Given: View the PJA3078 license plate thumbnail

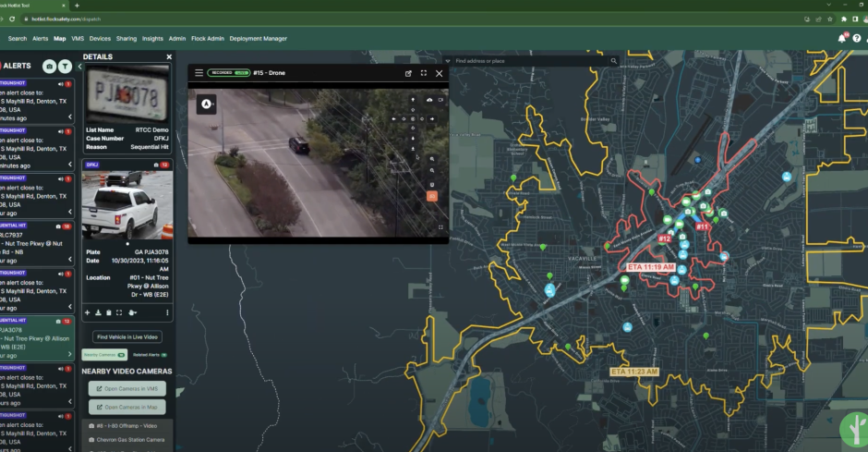Looking at the screenshot, I should click(x=127, y=94).
